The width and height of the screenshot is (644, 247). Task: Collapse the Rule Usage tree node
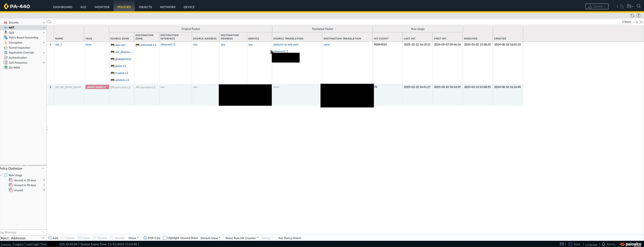click(1, 175)
